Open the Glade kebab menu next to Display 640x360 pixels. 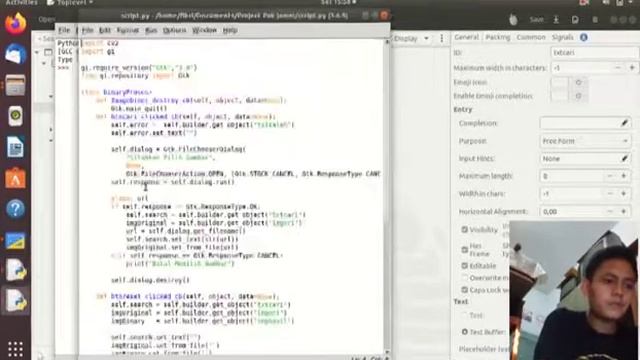coord(442,38)
